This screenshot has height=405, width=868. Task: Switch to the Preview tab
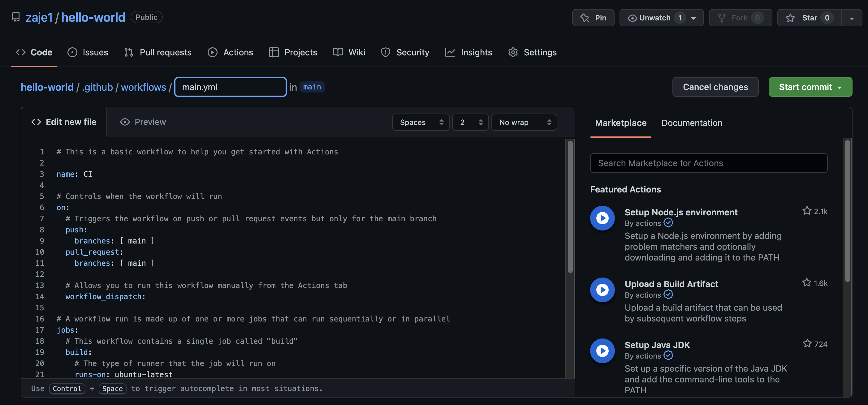(x=143, y=122)
